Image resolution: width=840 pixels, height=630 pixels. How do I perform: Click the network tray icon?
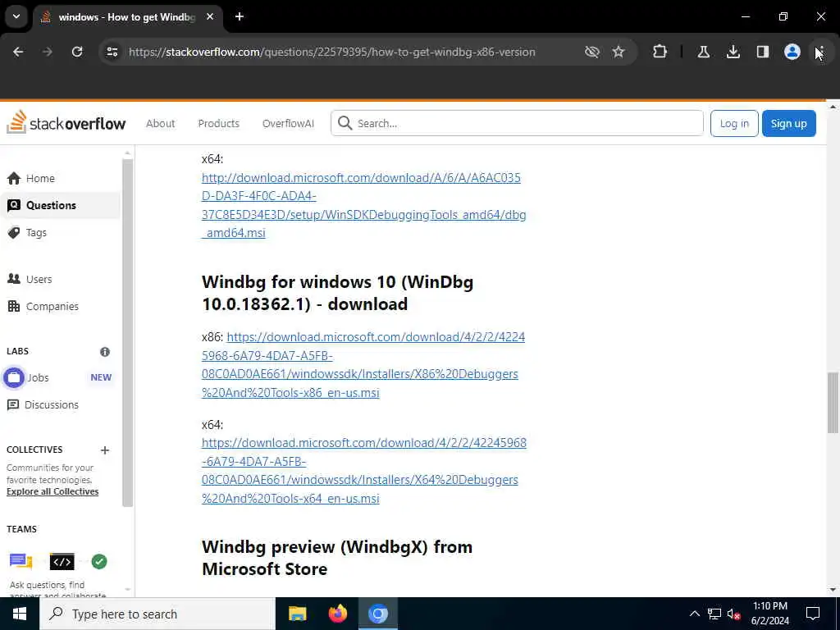click(714, 614)
